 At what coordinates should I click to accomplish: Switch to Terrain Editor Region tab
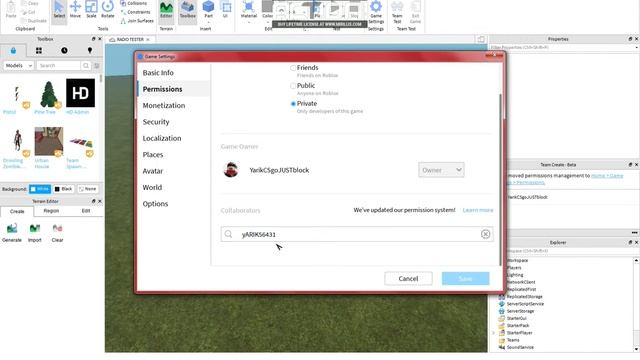tap(51, 211)
